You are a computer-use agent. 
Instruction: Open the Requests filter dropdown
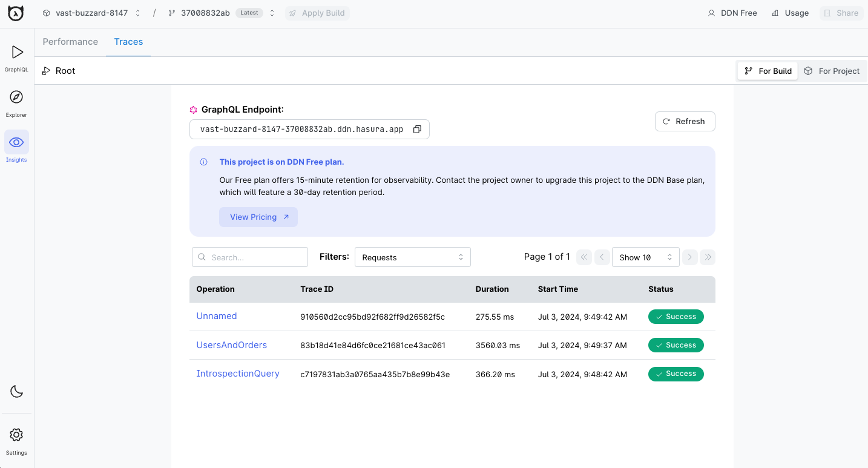tap(413, 257)
